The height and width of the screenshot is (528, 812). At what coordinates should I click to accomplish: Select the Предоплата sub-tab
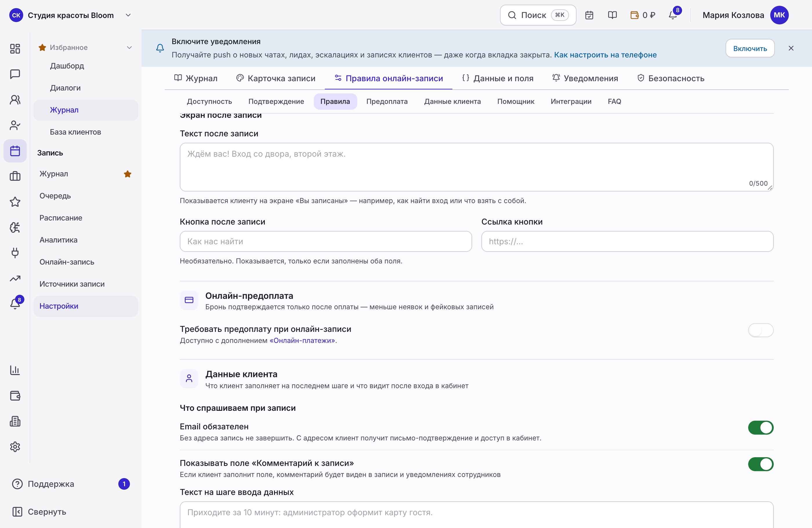coord(387,101)
